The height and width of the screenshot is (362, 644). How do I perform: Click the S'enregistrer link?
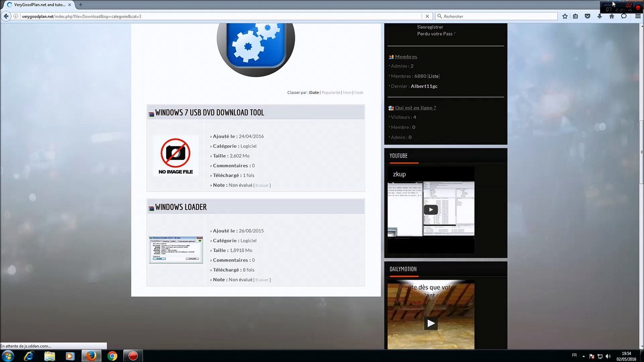430,27
